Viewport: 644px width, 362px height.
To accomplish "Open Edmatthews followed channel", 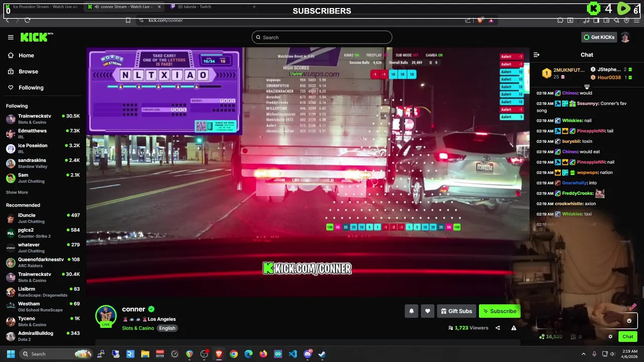I will coord(43,134).
